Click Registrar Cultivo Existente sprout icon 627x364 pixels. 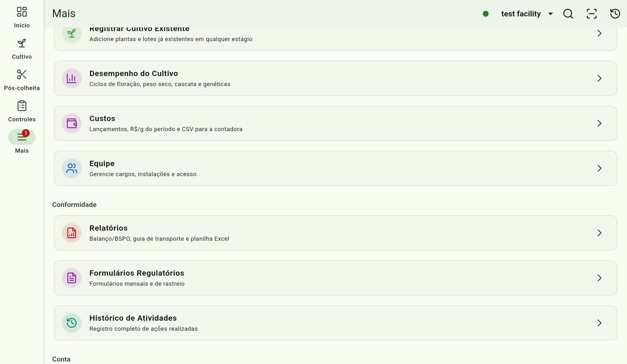coord(72,34)
